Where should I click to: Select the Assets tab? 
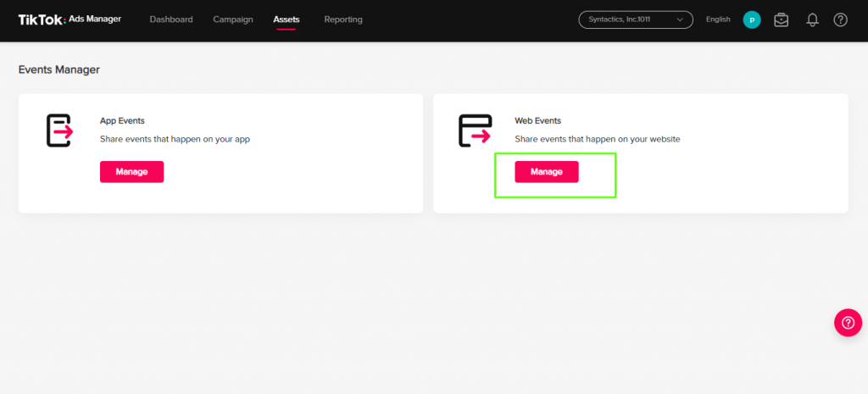point(287,19)
